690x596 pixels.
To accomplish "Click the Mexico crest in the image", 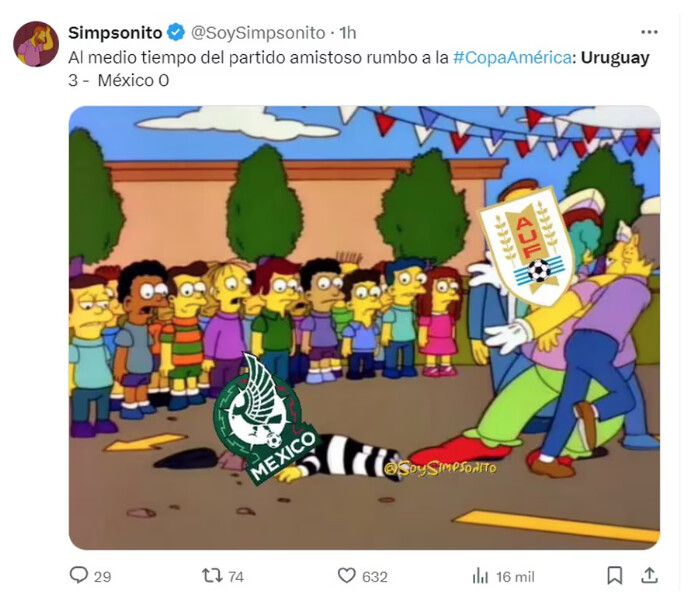I will [265, 419].
